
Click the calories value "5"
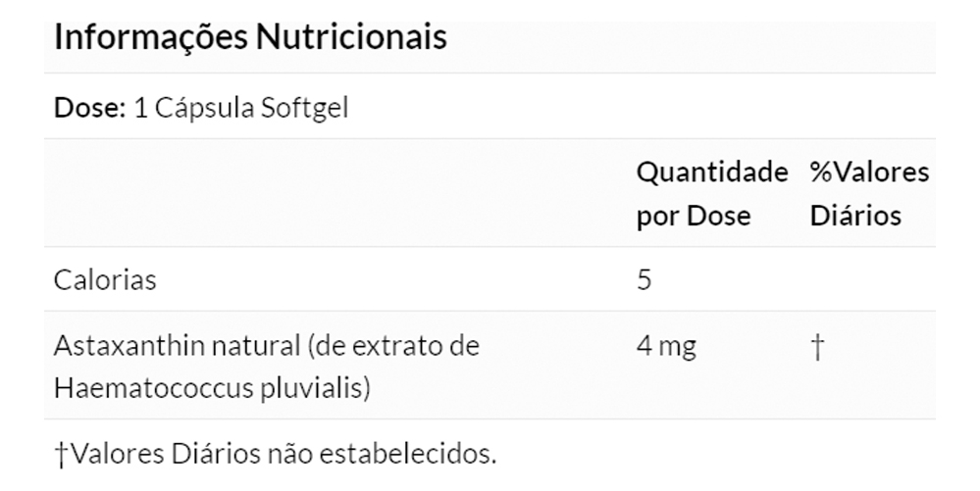click(644, 280)
